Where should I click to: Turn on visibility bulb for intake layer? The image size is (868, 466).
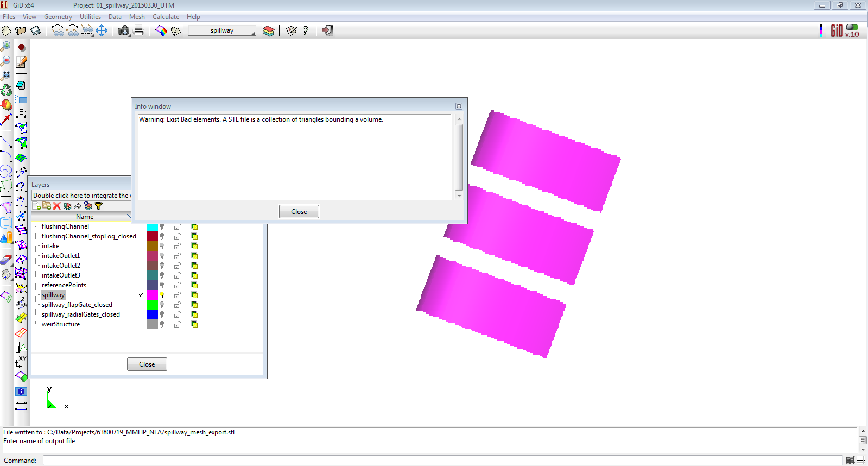pos(162,246)
